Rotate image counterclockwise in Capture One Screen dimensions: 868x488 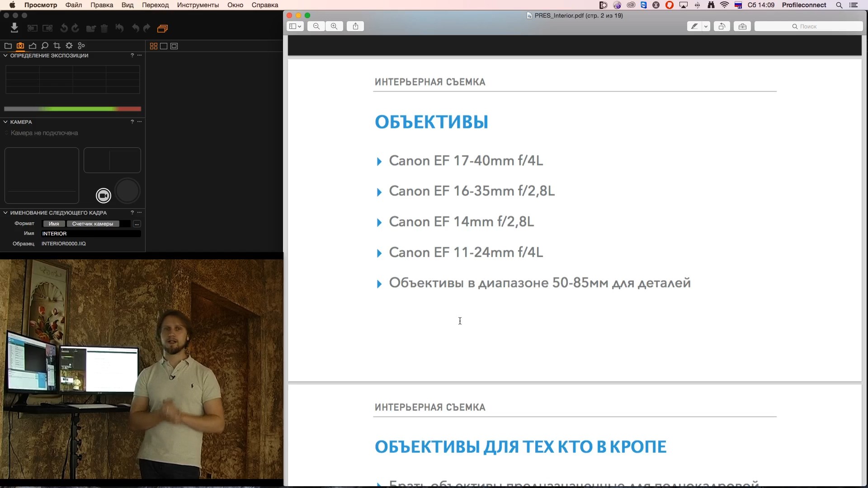pyautogui.click(x=64, y=28)
